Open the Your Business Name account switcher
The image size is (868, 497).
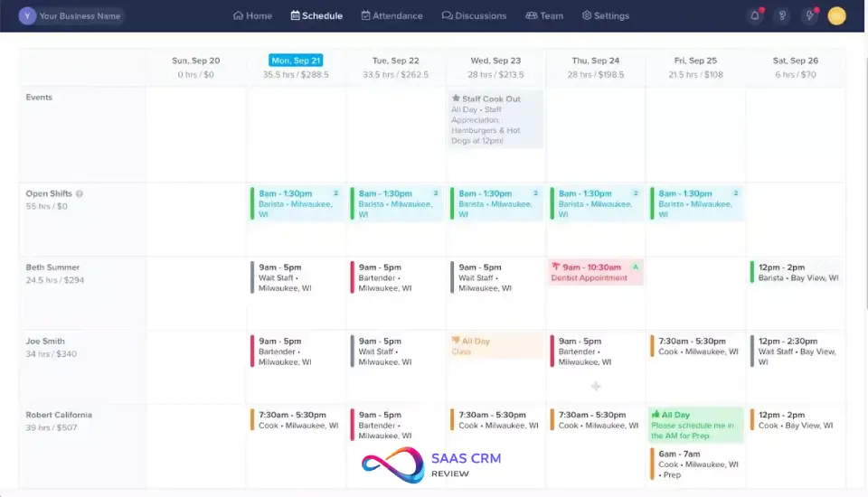[x=71, y=15]
